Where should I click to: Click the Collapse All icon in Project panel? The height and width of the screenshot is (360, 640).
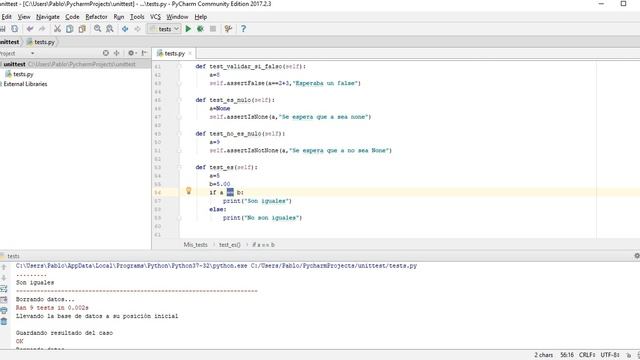116,53
